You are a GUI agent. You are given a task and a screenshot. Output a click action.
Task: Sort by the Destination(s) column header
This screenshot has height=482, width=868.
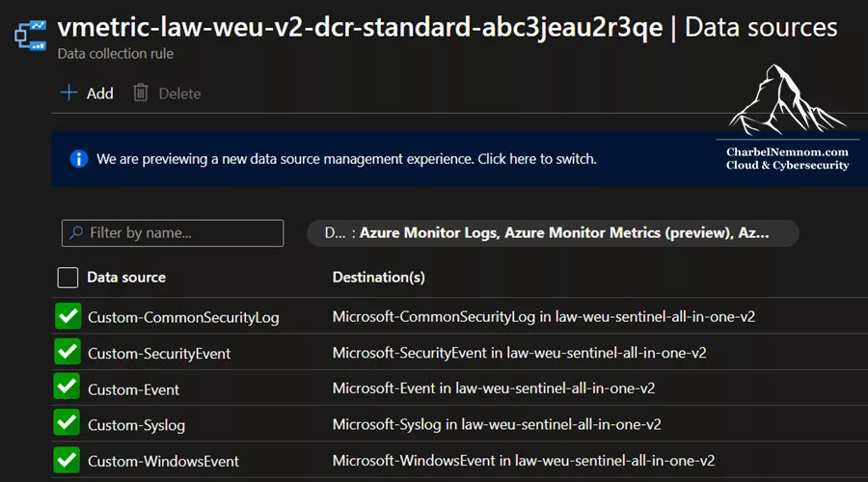(x=379, y=278)
